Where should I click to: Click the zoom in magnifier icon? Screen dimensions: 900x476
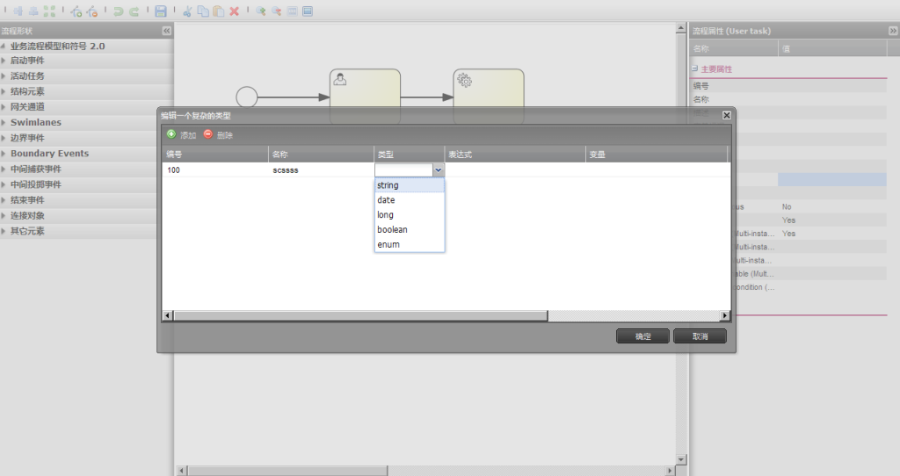click(261, 11)
